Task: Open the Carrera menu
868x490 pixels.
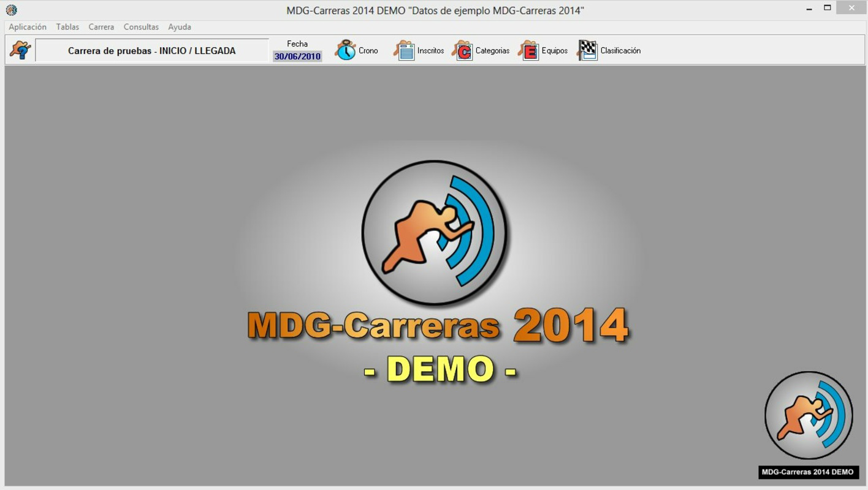Action: (x=101, y=27)
